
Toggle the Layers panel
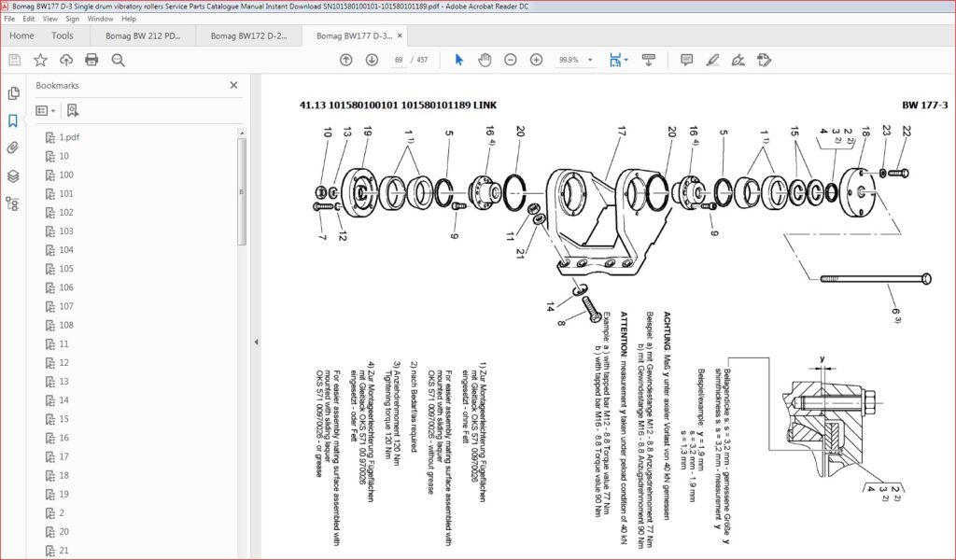(x=13, y=176)
